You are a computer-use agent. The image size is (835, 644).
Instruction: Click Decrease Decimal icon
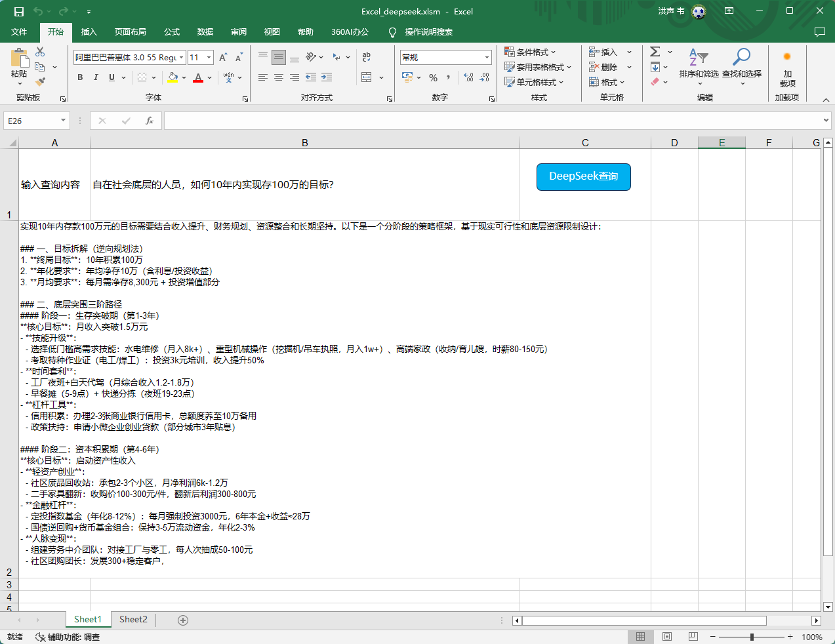point(485,77)
